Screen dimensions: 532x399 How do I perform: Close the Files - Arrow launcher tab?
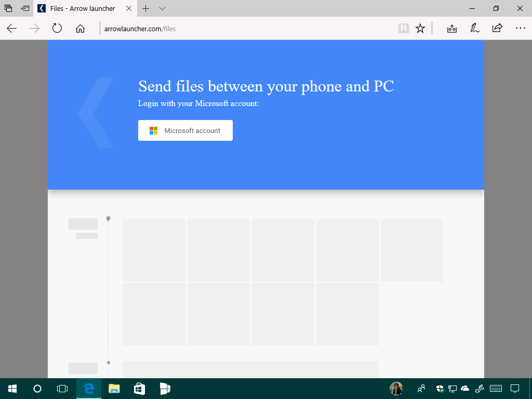coord(129,8)
